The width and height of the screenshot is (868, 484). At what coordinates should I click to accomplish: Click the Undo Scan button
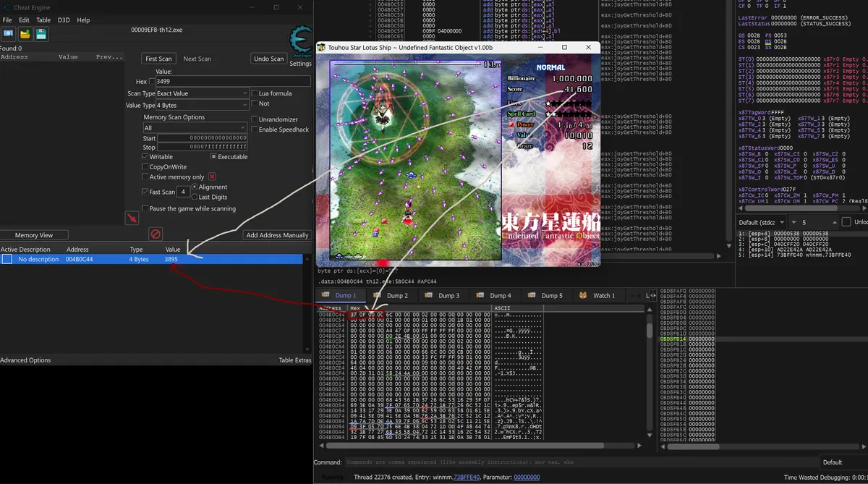tap(268, 59)
